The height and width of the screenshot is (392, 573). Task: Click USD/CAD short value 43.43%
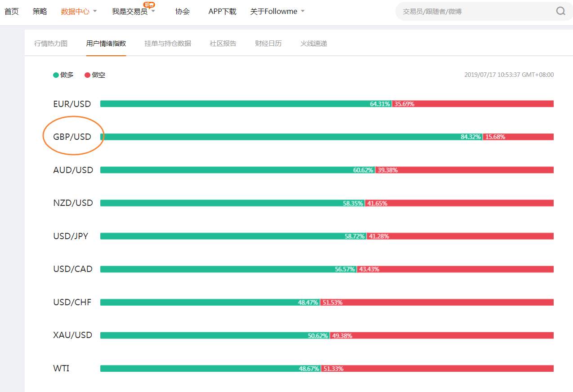369,269
